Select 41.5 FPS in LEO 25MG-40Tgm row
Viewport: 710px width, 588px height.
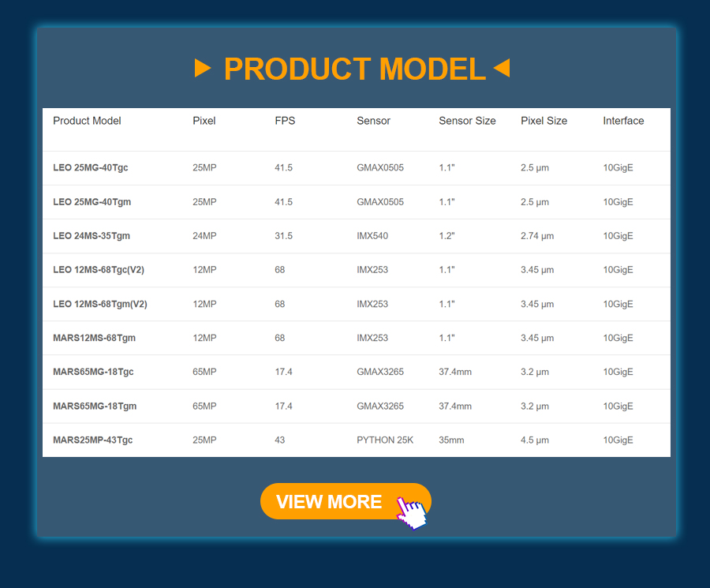click(x=283, y=201)
